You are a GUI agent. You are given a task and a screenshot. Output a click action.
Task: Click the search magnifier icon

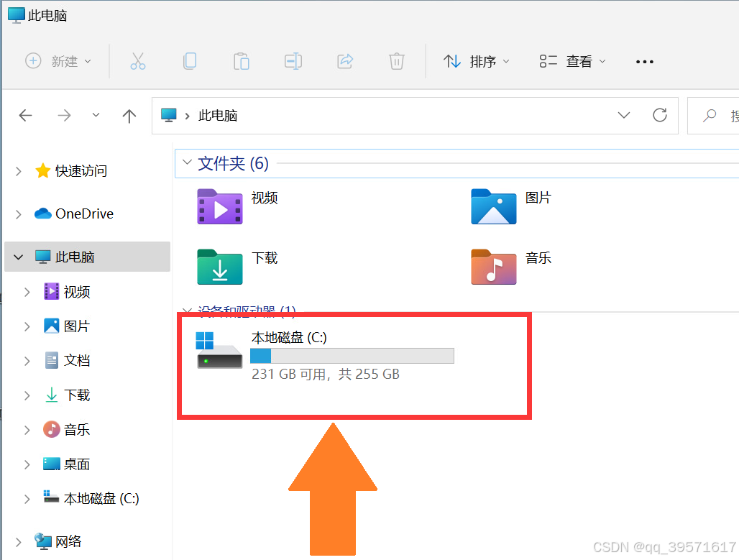tap(710, 116)
